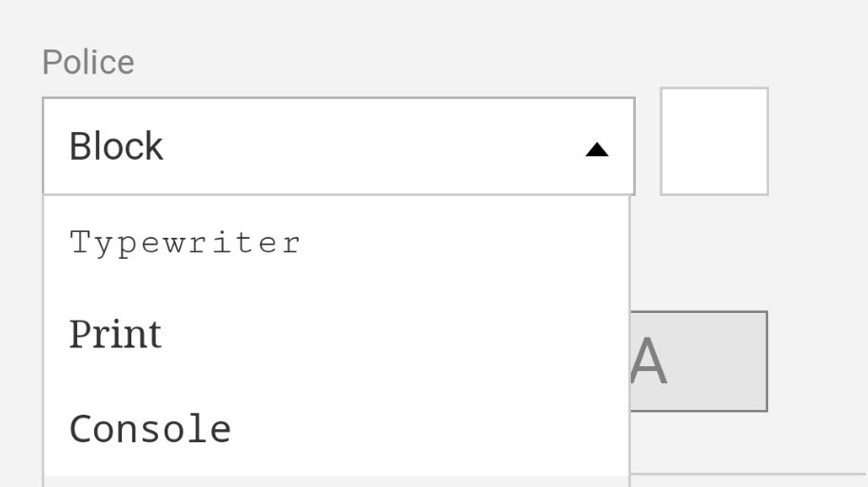Apply the Console typeface entry

pyautogui.click(x=150, y=429)
